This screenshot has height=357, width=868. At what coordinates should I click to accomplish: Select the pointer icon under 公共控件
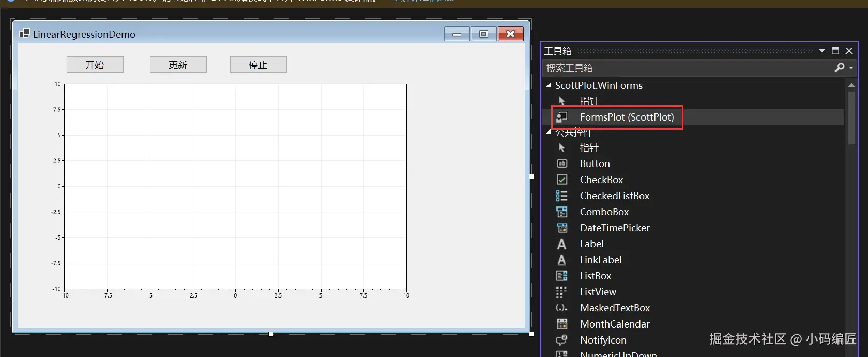pyautogui.click(x=562, y=148)
